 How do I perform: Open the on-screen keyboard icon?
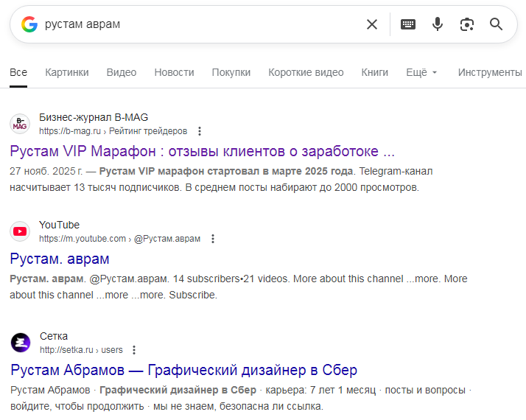(408, 24)
